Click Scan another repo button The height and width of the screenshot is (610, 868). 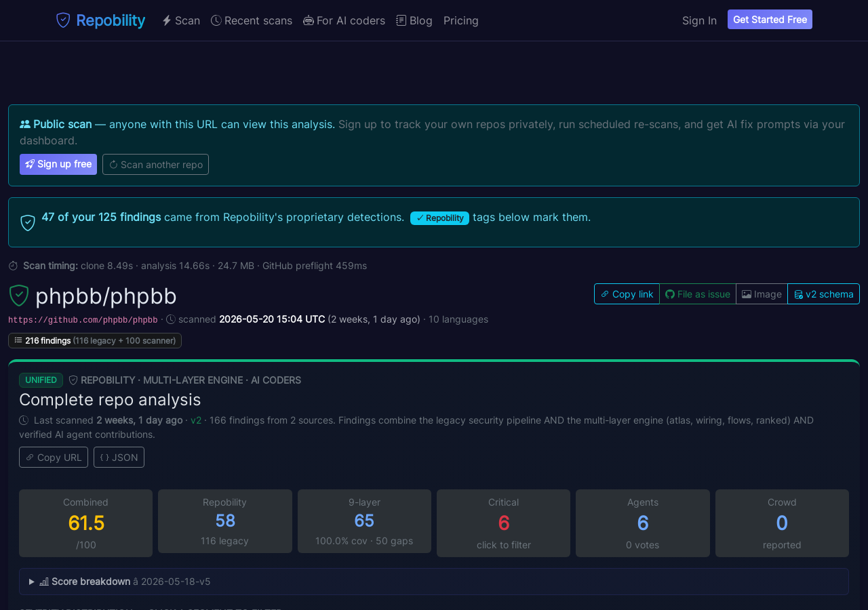[155, 164]
